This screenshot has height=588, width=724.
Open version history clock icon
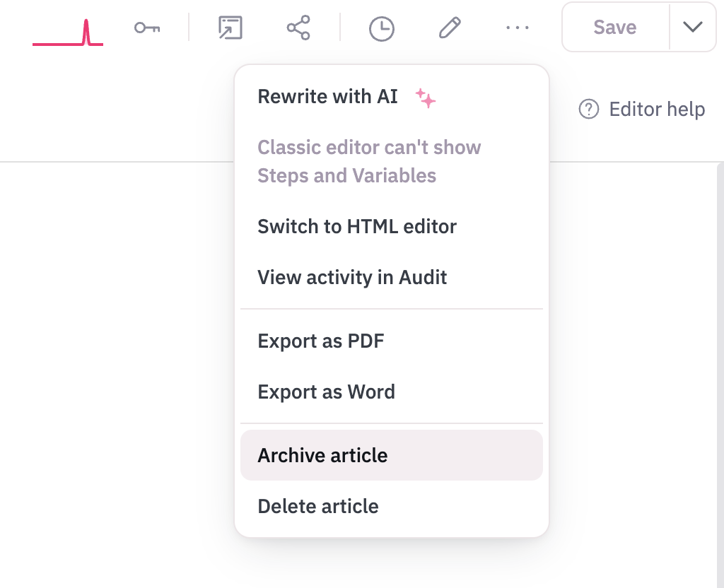[x=381, y=28]
